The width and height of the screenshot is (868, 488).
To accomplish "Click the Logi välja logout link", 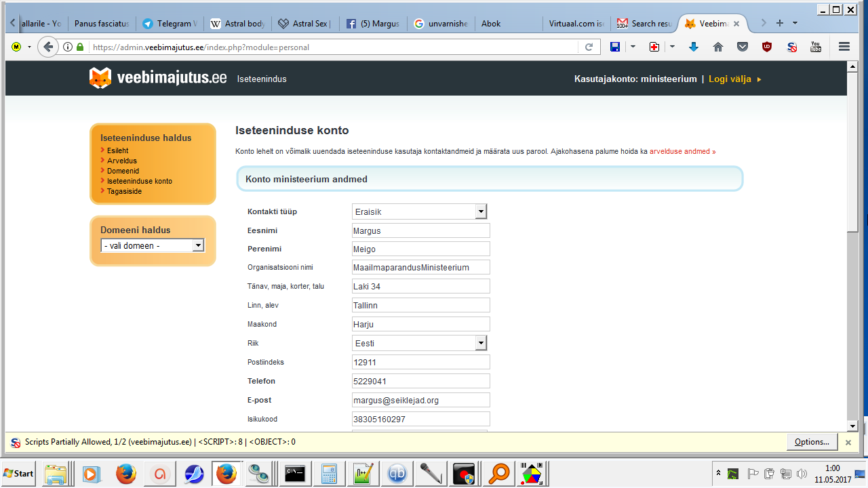I will (730, 79).
